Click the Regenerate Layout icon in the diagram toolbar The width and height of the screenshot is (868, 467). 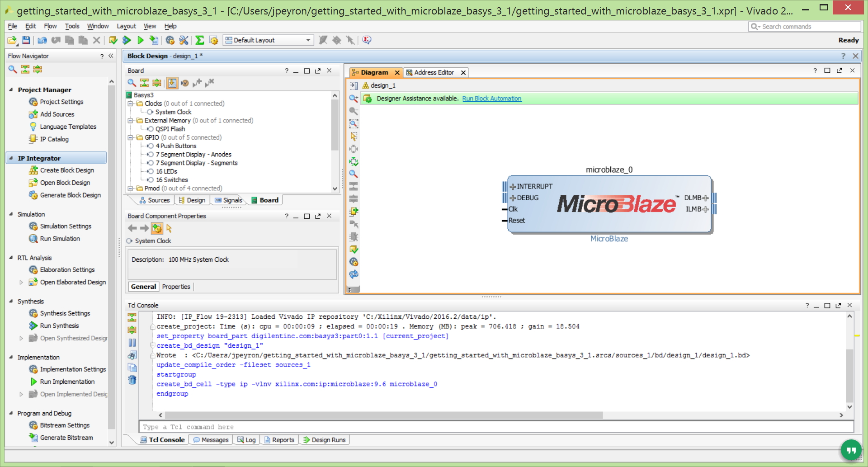click(x=354, y=274)
